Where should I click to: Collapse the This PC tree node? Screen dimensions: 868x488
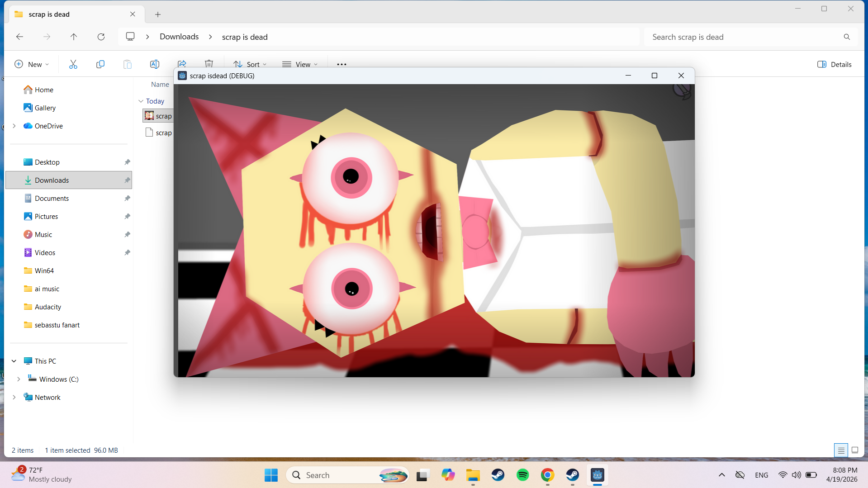point(14,361)
